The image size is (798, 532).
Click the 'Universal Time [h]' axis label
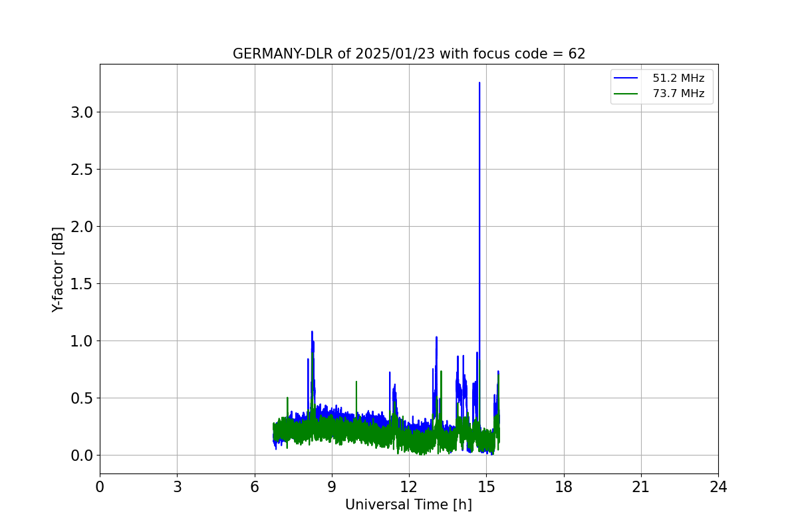click(x=408, y=505)
